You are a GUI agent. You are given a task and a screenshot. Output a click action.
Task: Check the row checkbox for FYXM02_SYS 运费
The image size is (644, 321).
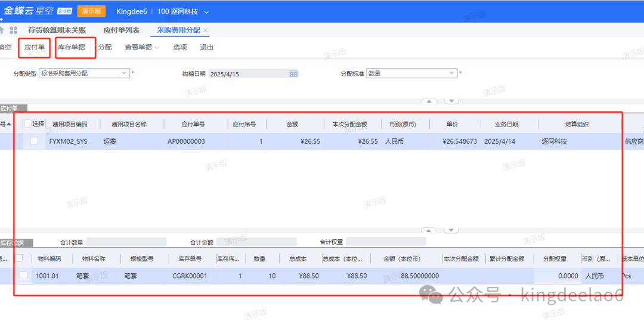pos(34,141)
